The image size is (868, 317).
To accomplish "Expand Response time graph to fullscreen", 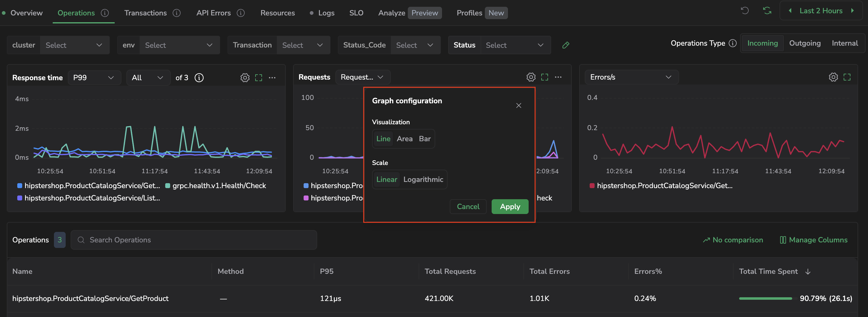I will [258, 78].
